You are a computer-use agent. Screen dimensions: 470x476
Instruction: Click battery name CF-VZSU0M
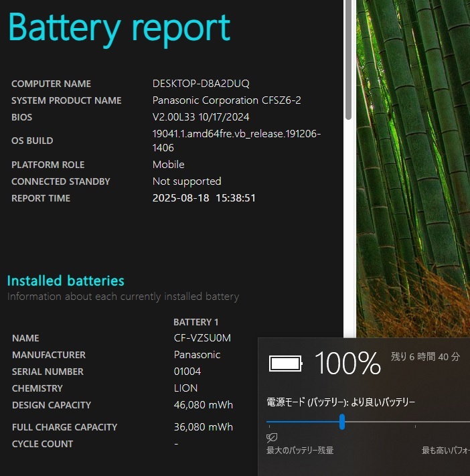(202, 338)
